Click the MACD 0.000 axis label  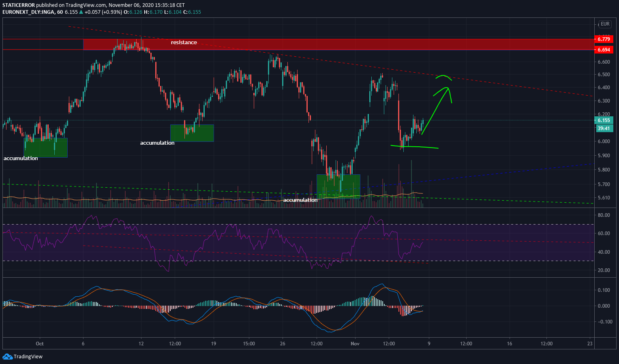tap(604, 306)
